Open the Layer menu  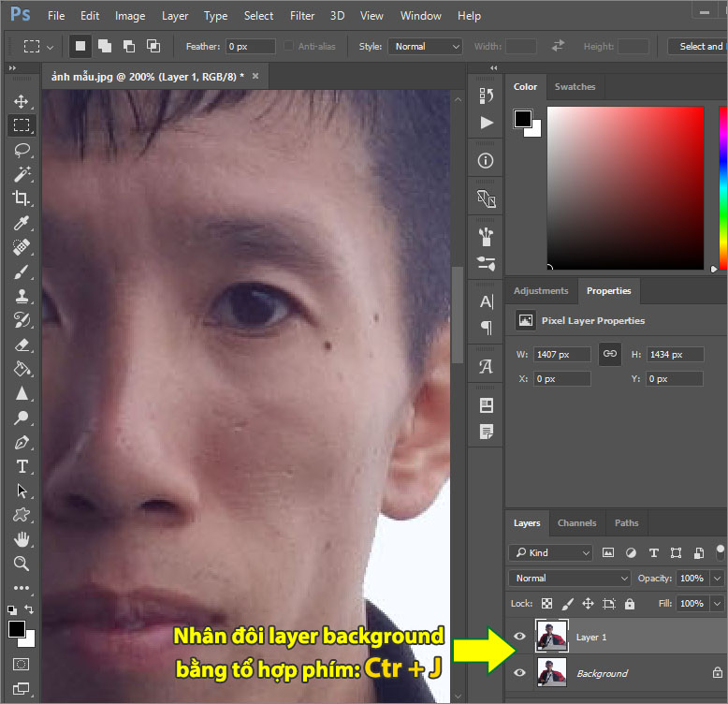pos(175,16)
